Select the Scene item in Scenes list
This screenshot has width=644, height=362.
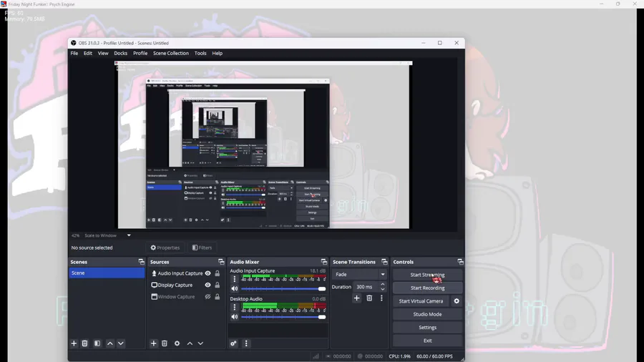tap(107, 273)
